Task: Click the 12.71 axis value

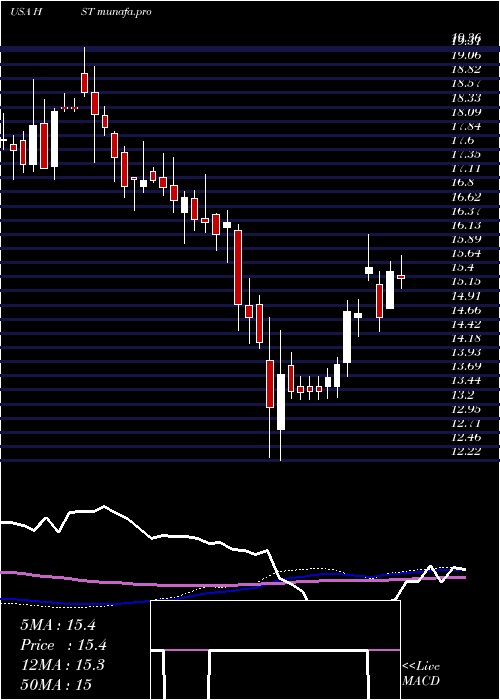Action: [466, 423]
